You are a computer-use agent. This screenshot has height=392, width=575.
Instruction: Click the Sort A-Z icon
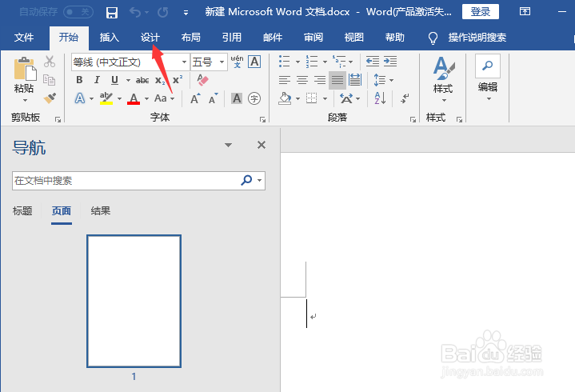(x=380, y=98)
